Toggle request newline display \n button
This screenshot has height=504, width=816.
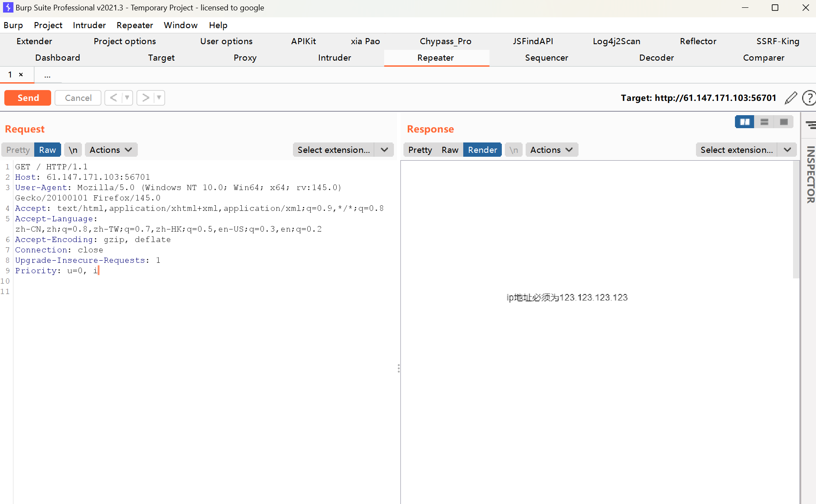(73, 150)
